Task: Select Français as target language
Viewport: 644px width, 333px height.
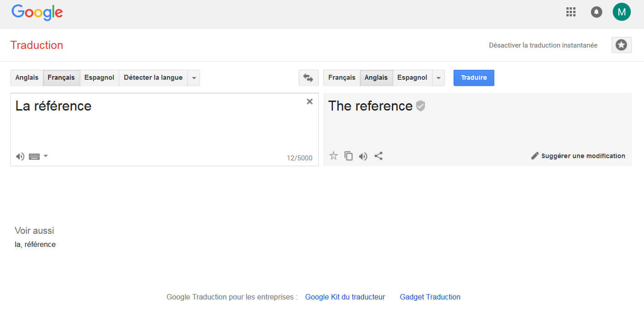Action: click(x=342, y=78)
